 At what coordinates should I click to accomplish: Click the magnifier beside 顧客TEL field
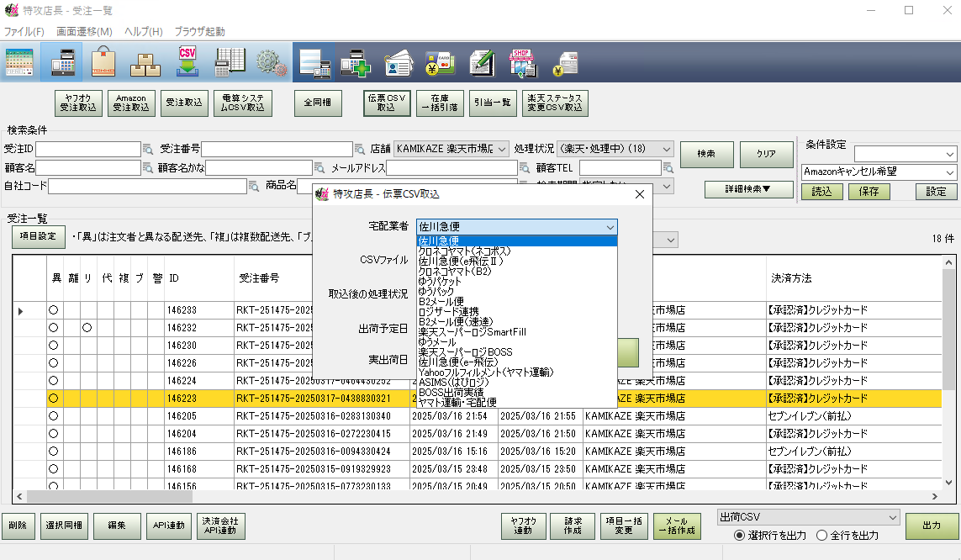[668, 167]
